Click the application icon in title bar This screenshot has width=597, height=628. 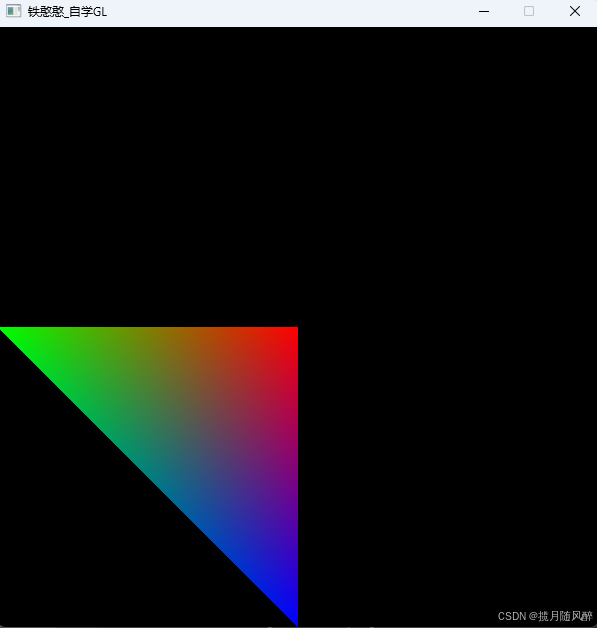pos(13,11)
